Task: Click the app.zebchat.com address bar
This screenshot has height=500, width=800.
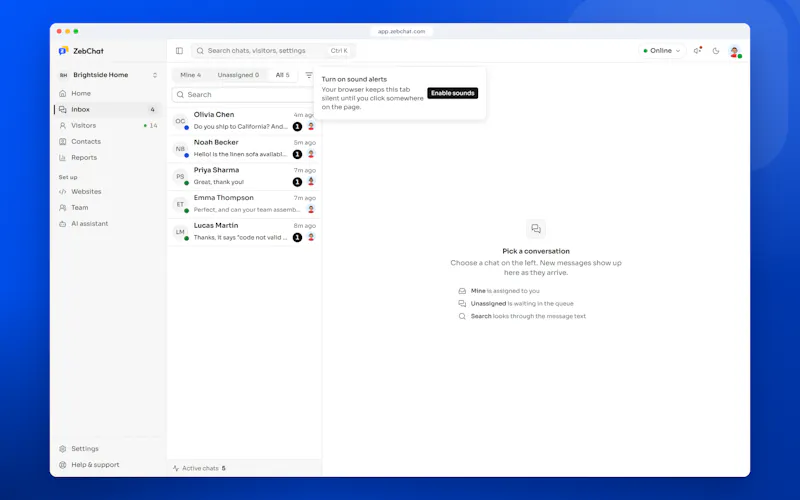Action: (x=401, y=31)
